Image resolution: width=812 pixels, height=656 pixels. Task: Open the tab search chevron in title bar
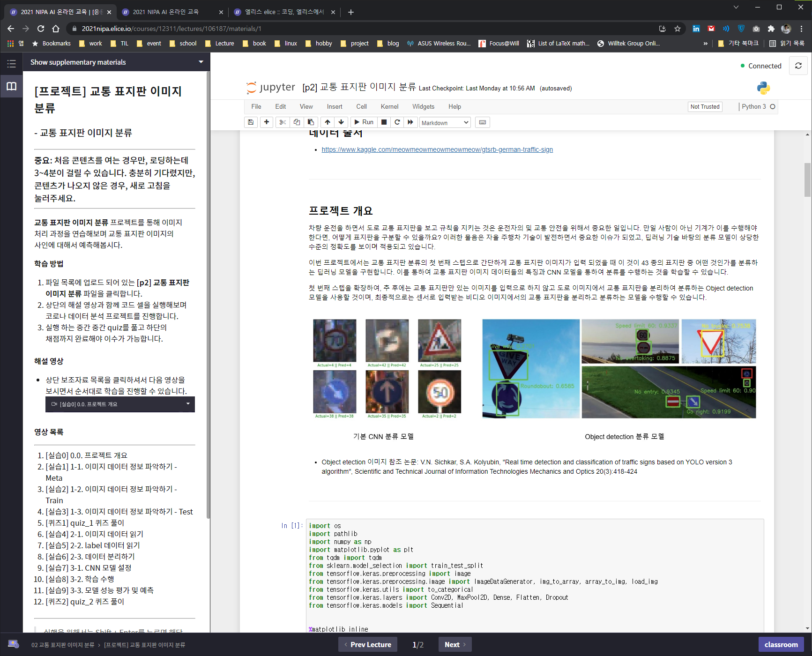[736, 7]
